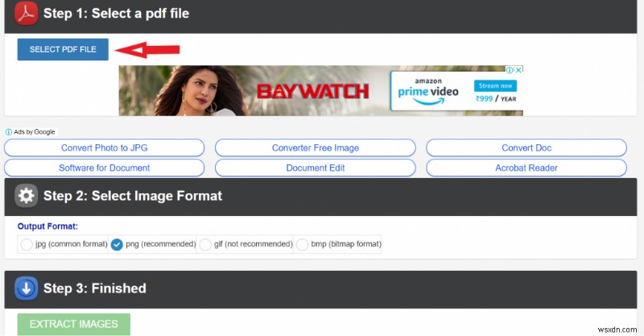Click the Step 1: Select a pdf file heading

click(x=116, y=13)
